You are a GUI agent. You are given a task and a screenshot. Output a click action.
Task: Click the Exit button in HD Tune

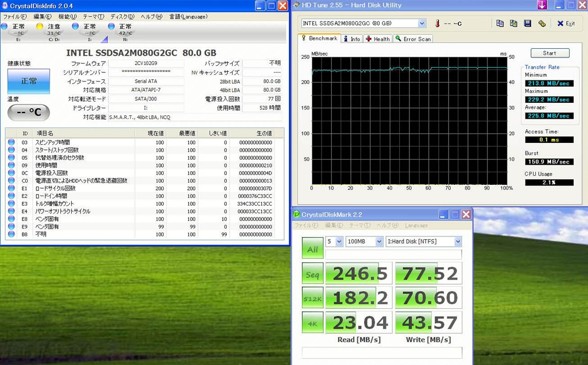566,23
